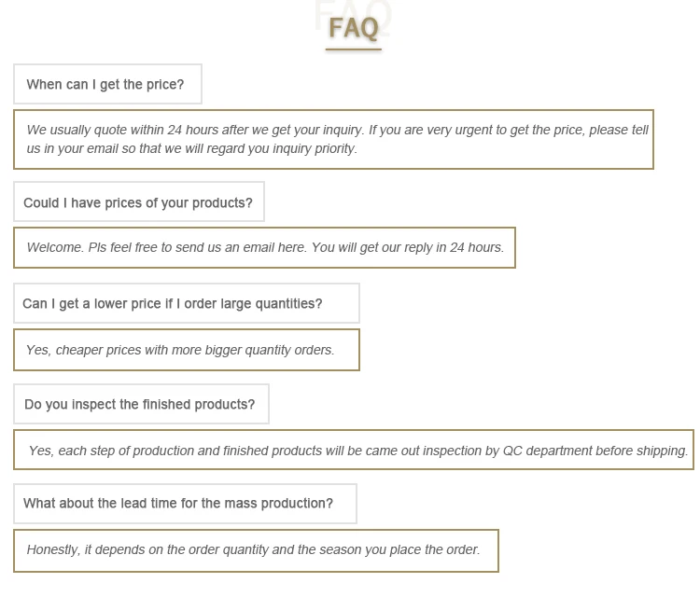Click the 'Yes, cheaper prices' answer box
Viewport: 700px width, 597px height.
(187, 350)
